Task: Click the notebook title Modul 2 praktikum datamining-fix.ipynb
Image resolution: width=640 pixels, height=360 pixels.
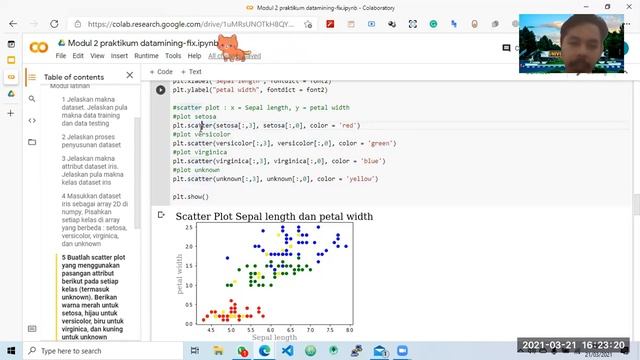Action: coord(143,43)
